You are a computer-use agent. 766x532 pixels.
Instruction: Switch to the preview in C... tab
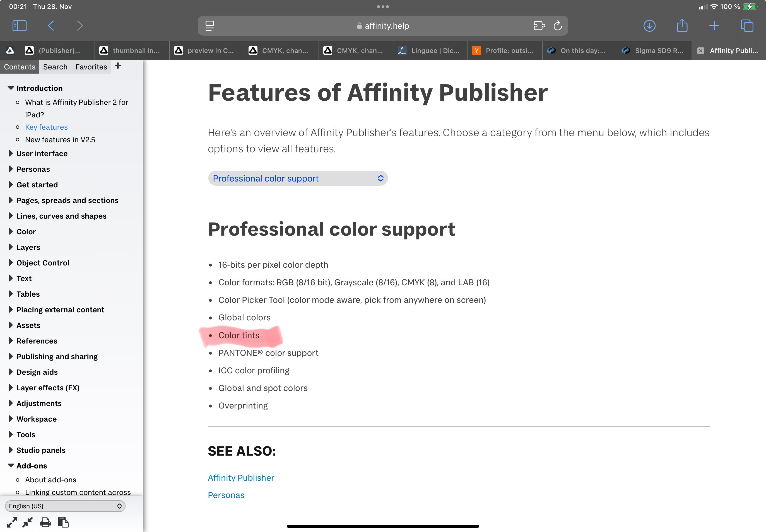(206, 51)
